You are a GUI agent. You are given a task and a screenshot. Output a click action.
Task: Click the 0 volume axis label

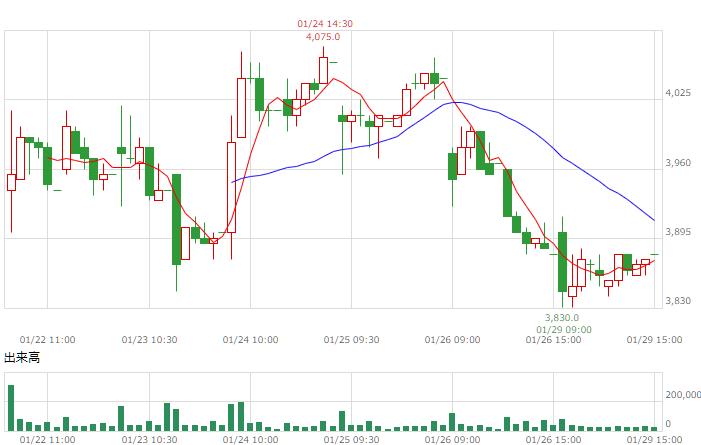coord(668,423)
